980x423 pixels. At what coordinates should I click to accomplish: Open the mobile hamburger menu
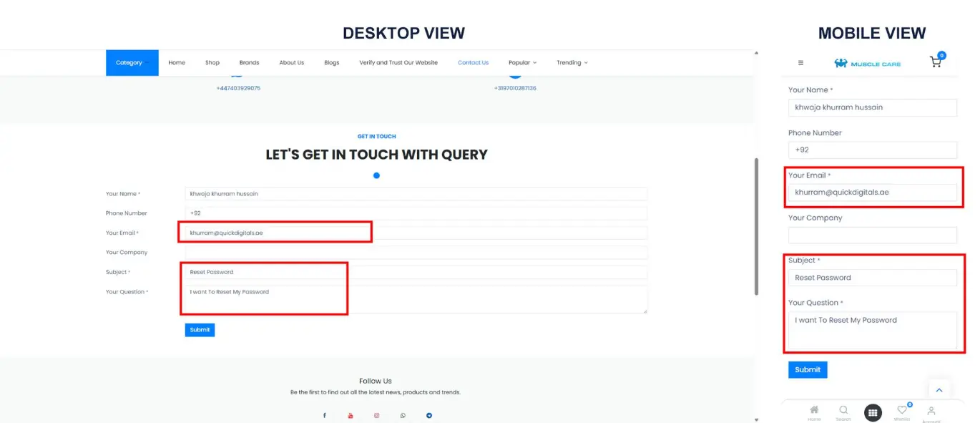[x=800, y=63]
